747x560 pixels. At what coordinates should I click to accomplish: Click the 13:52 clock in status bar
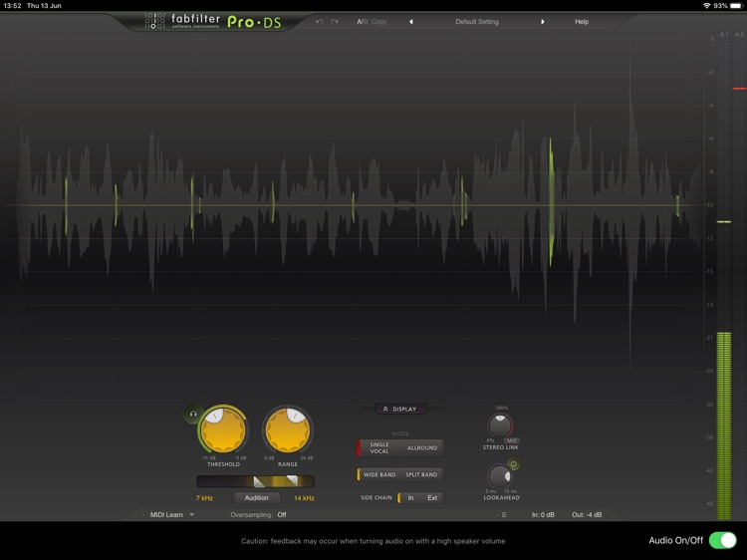click(12, 6)
